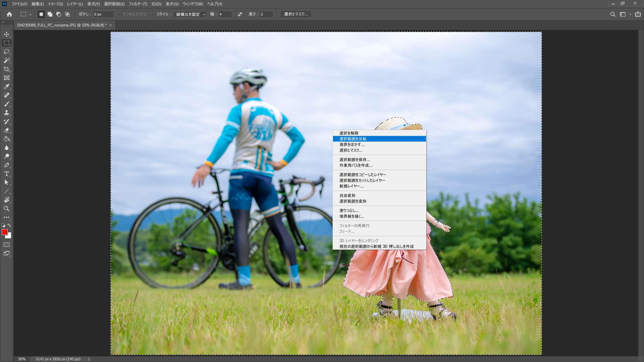Select the Horizontal Type tool
The height and width of the screenshot is (362, 644).
point(6,174)
